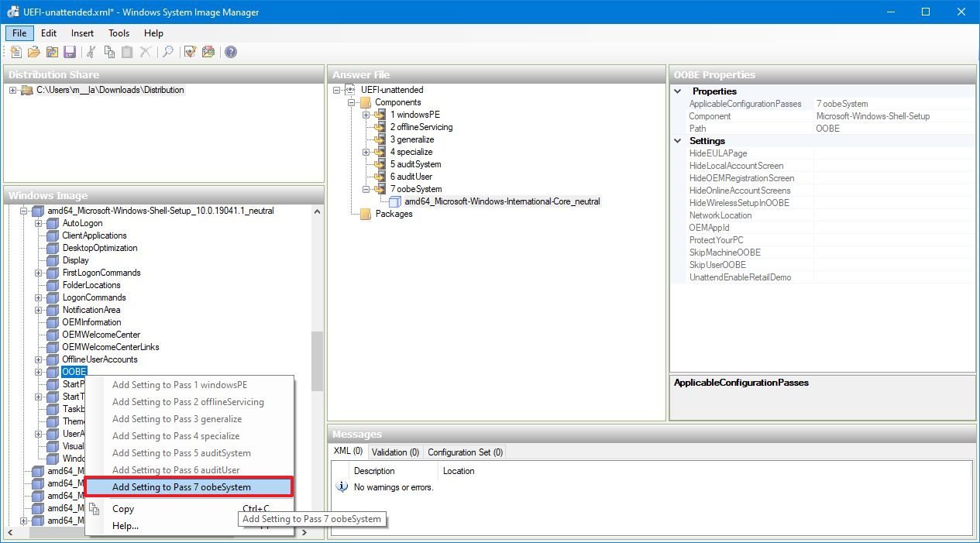Click the Create Configuration Set toolbar icon

(208, 52)
